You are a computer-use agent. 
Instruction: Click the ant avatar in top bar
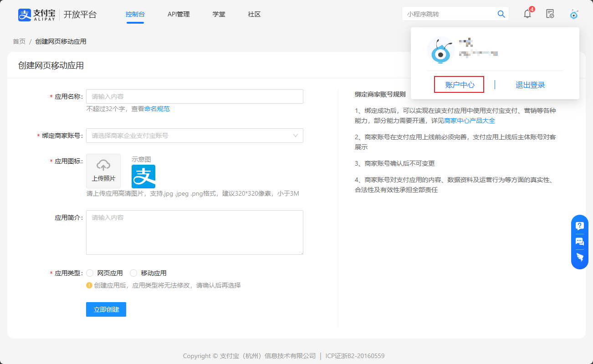(574, 14)
